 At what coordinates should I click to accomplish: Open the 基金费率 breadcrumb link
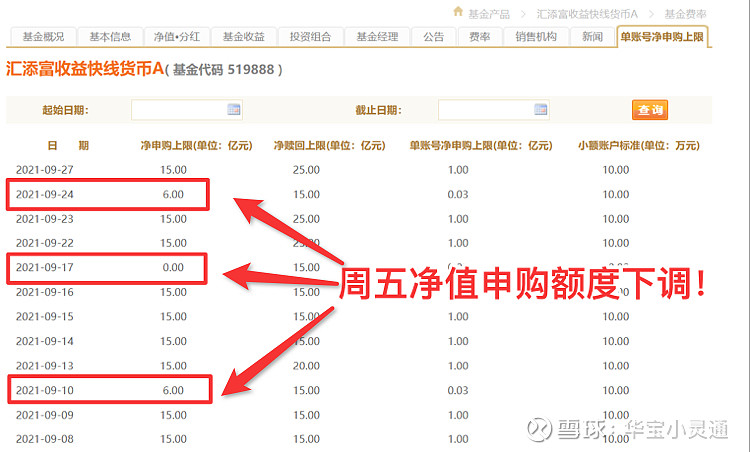tap(685, 14)
